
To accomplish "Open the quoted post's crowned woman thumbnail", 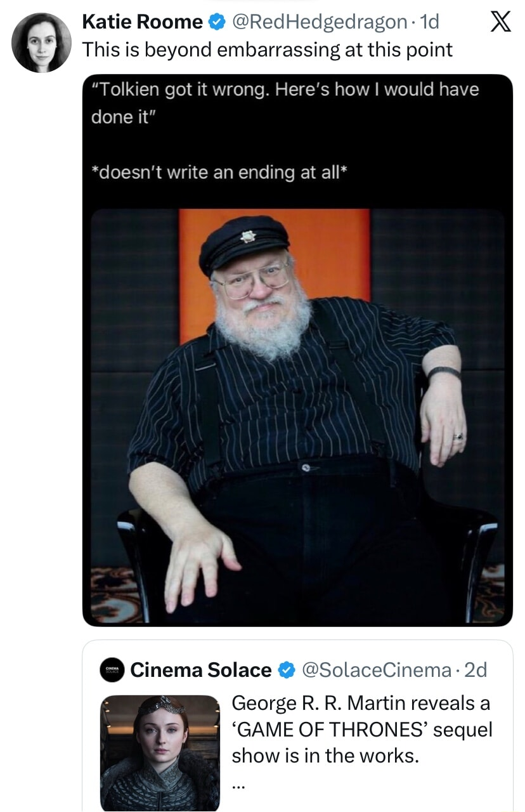I will (160, 752).
